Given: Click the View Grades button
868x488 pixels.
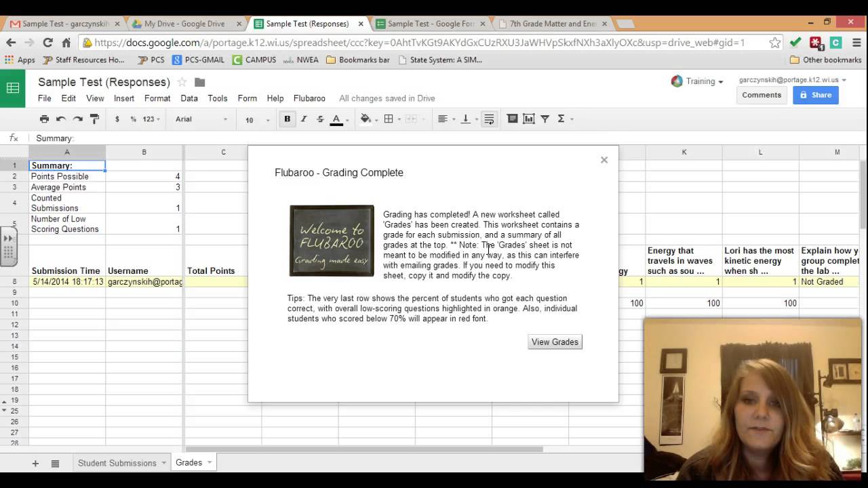Looking at the screenshot, I should coord(555,342).
